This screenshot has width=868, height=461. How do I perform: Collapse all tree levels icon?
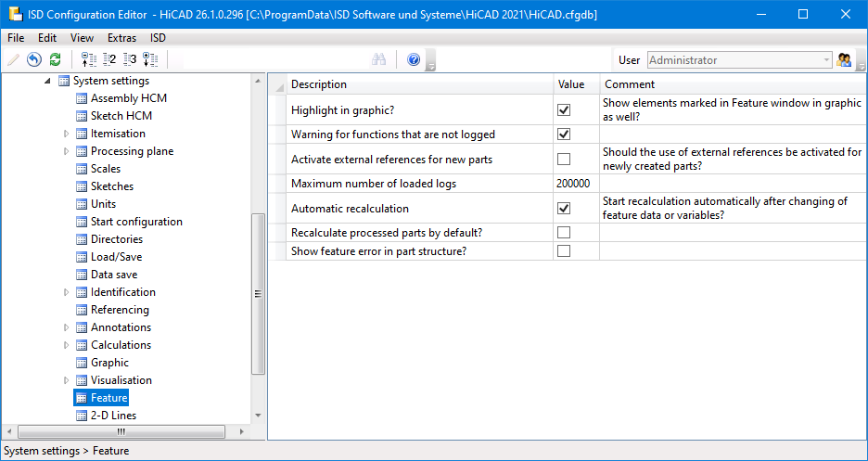[x=89, y=59]
